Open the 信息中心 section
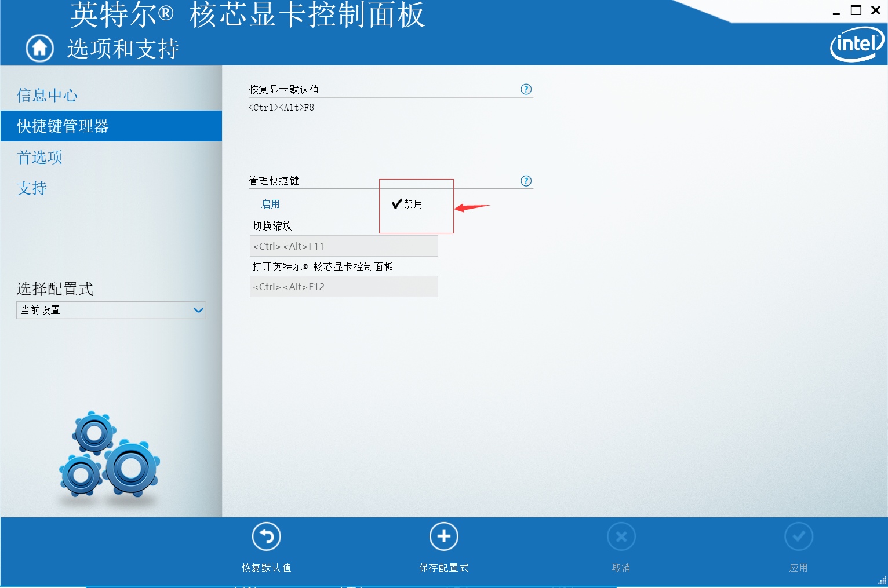The image size is (888, 588). (x=47, y=95)
